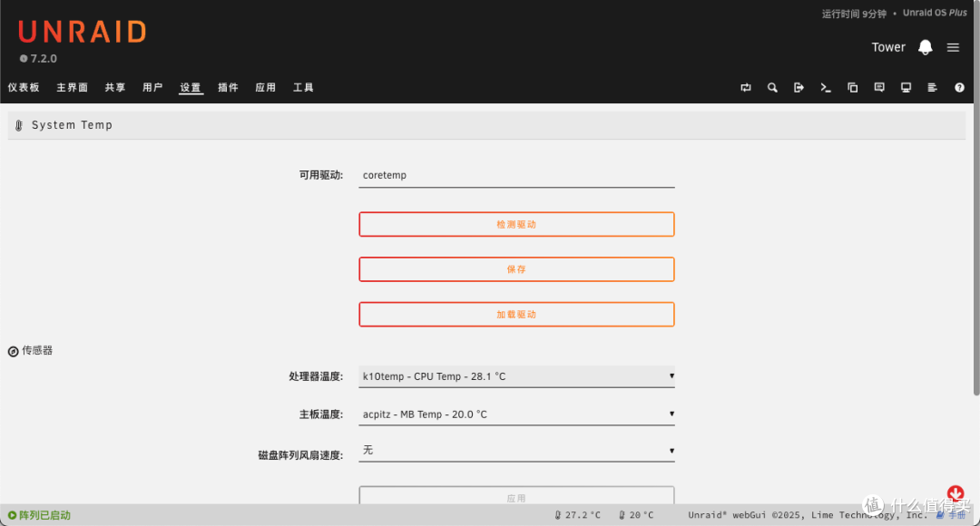
Task: Click the 传感器 section label
Action: (x=37, y=350)
